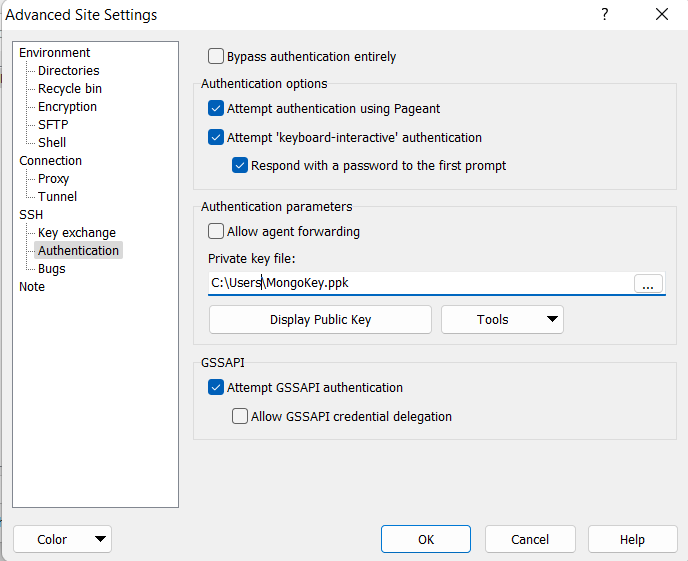The image size is (688, 561).
Task: Open the Color dropdown button
Action: coord(62,539)
